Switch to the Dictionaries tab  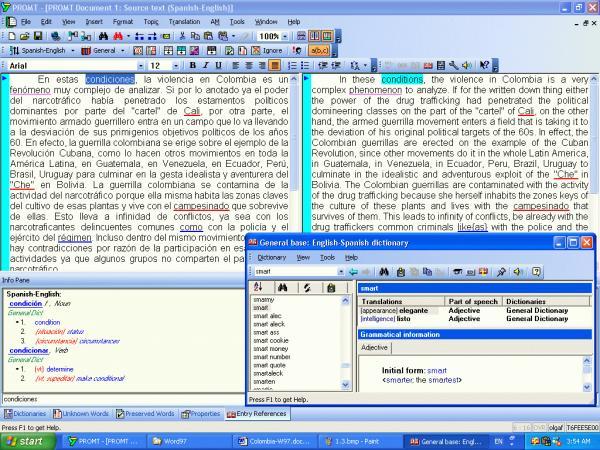tap(25, 414)
